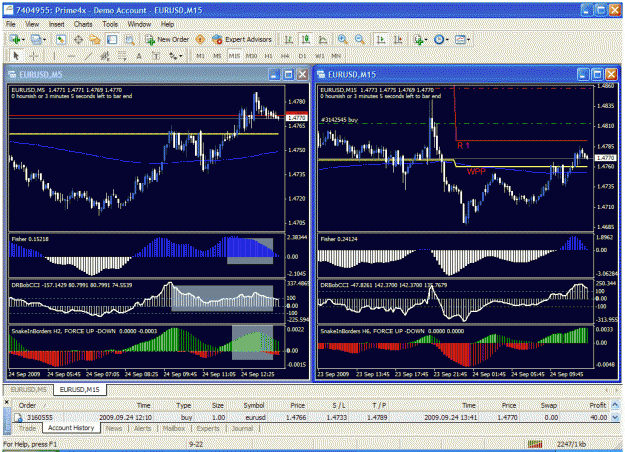Select the Crosshair tool

point(34,56)
